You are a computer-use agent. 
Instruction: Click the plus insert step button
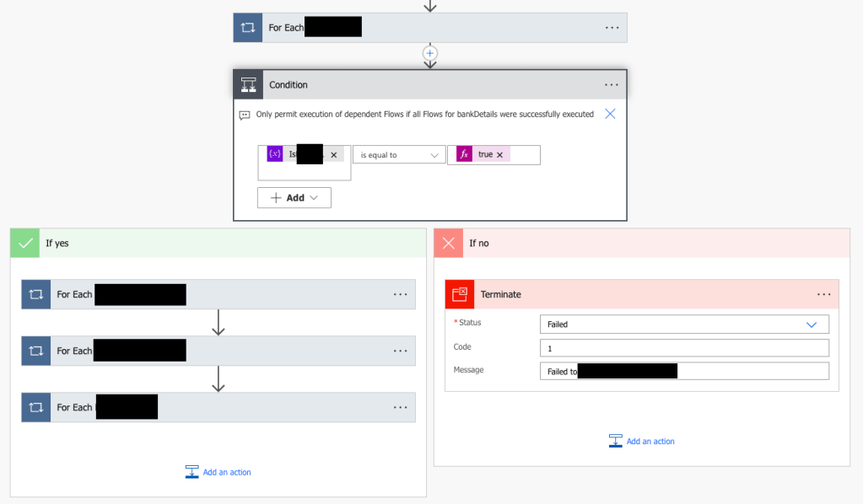pyautogui.click(x=430, y=53)
